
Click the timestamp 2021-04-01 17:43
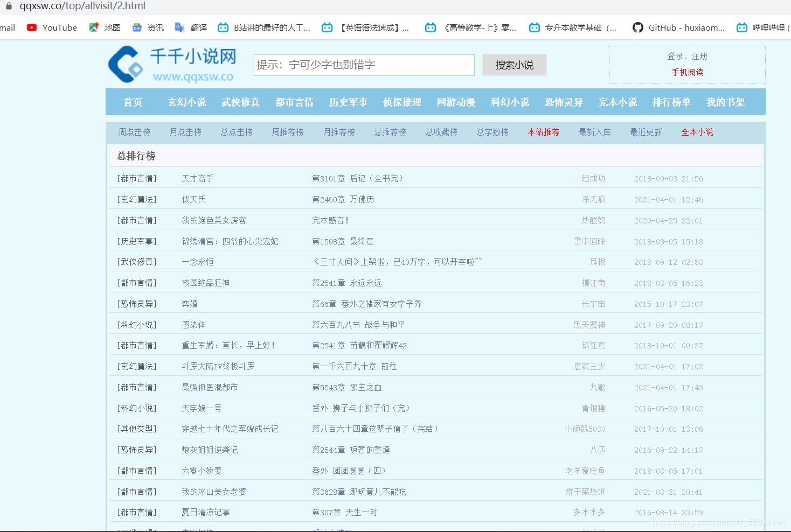pyautogui.click(x=669, y=388)
